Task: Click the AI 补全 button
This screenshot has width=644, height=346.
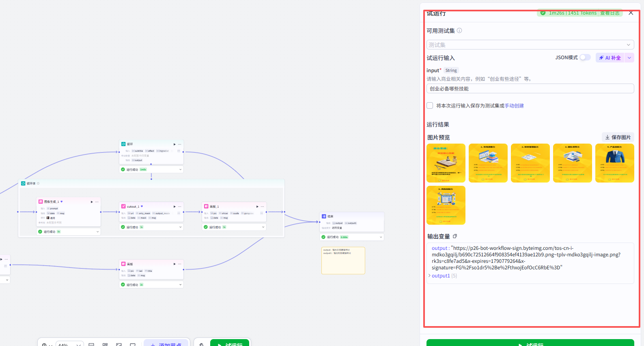Action: [x=610, y=58]
